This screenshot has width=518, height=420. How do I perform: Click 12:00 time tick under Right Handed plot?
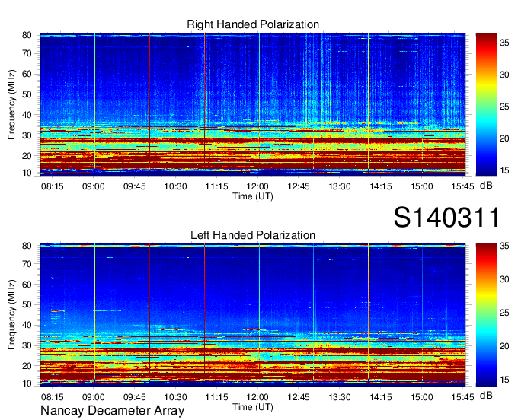coord(257,186)
